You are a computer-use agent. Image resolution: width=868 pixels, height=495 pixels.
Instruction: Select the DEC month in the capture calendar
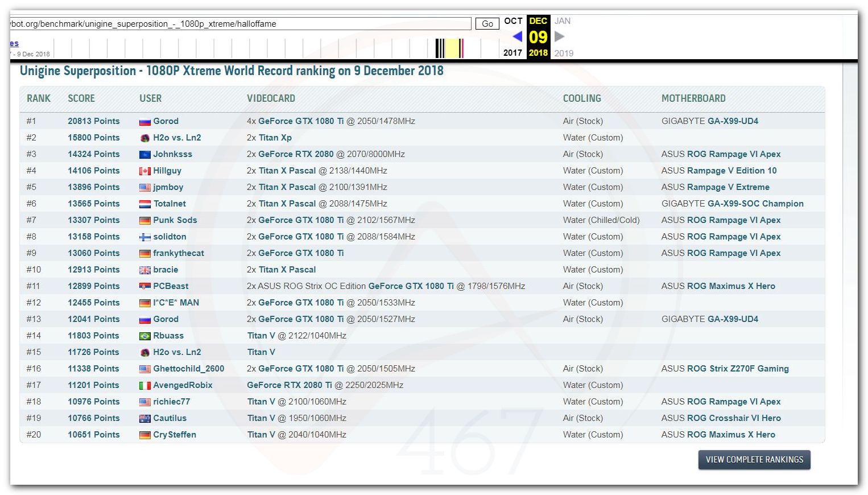[x=538, y=21]
